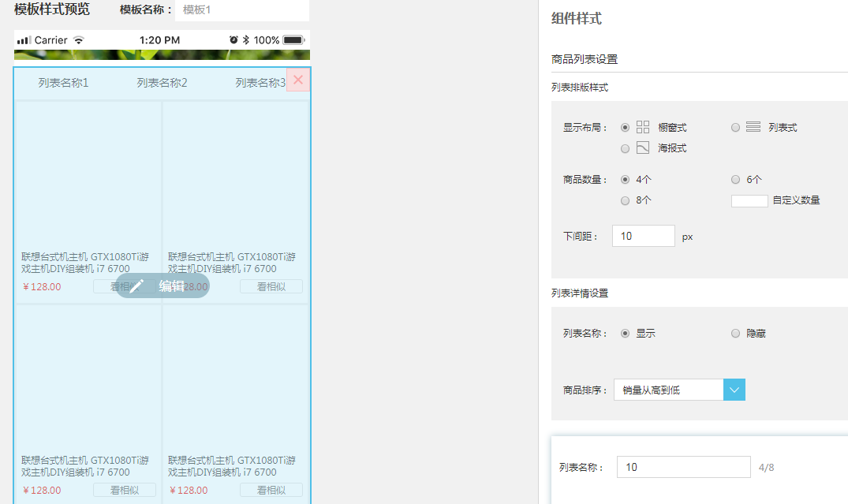Screen dimensions: 848x504
Task: Click the 自定义数量 custom quantity field
Action: click(749, 201)
